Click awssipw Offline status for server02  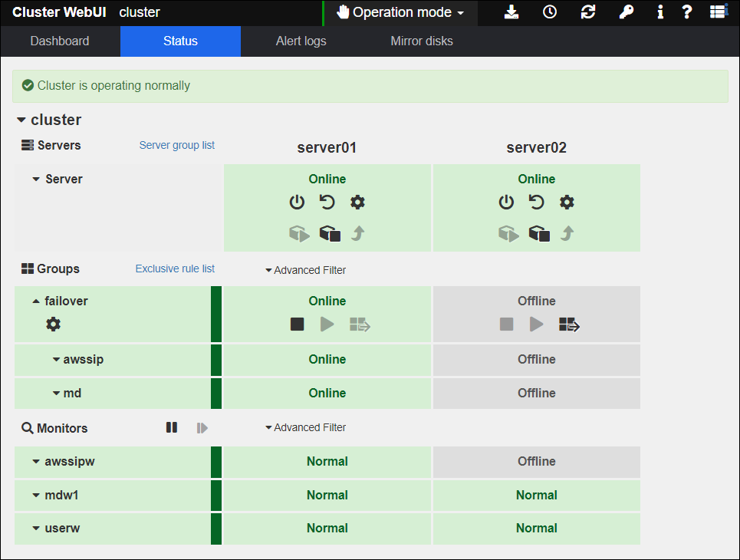click(x=537, y=461)
